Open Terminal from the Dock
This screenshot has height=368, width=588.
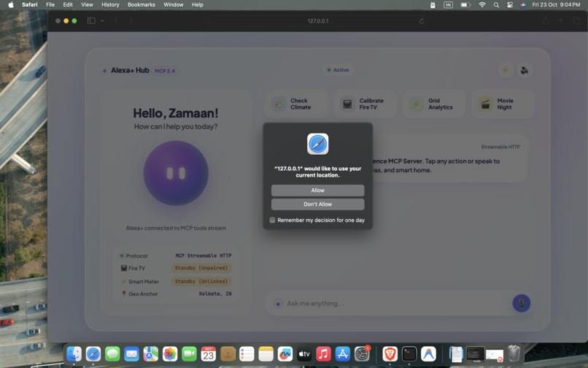click(409, 353)
